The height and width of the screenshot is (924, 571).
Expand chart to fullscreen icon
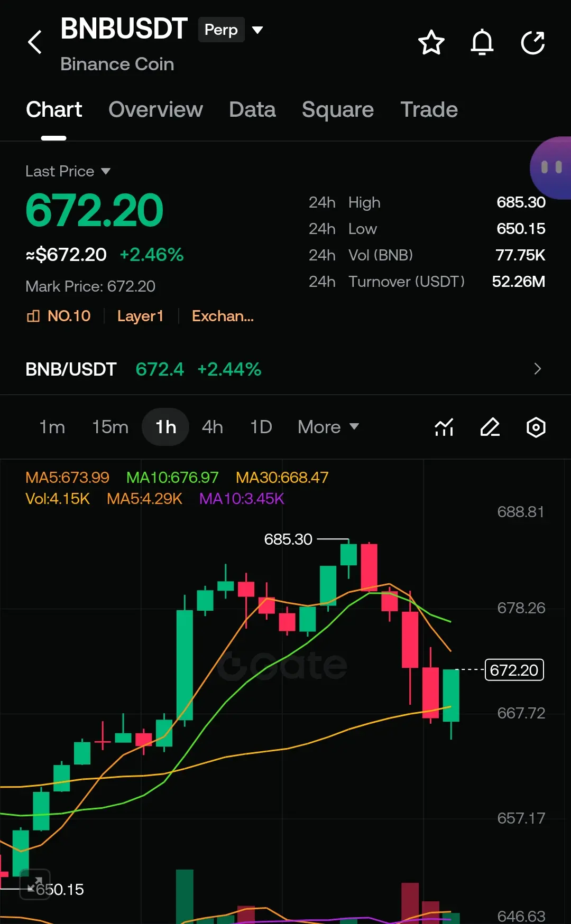pyautogui.click(x=35, y=884)
